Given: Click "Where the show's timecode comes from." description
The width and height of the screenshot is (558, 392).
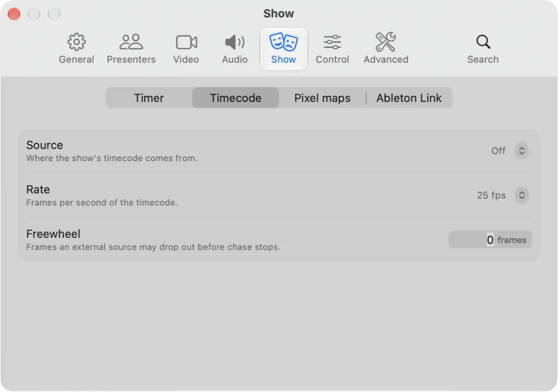Looking at the screenshot, I should (112, 158).
